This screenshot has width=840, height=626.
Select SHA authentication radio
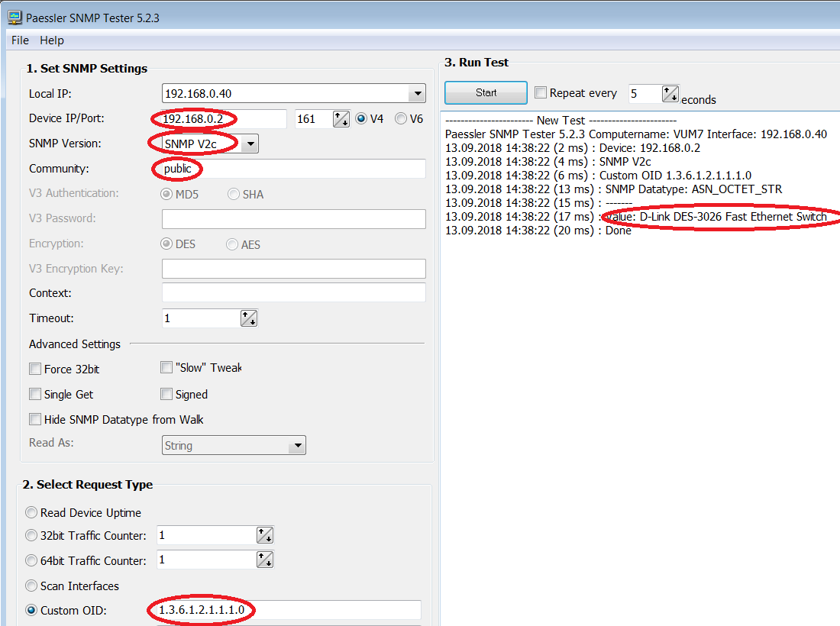click(233, 194)
